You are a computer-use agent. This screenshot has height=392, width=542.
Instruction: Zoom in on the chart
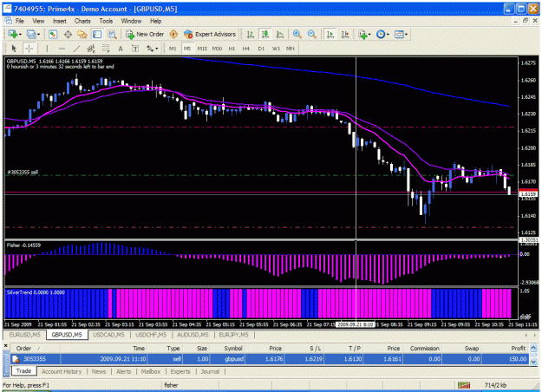point(297,34)
